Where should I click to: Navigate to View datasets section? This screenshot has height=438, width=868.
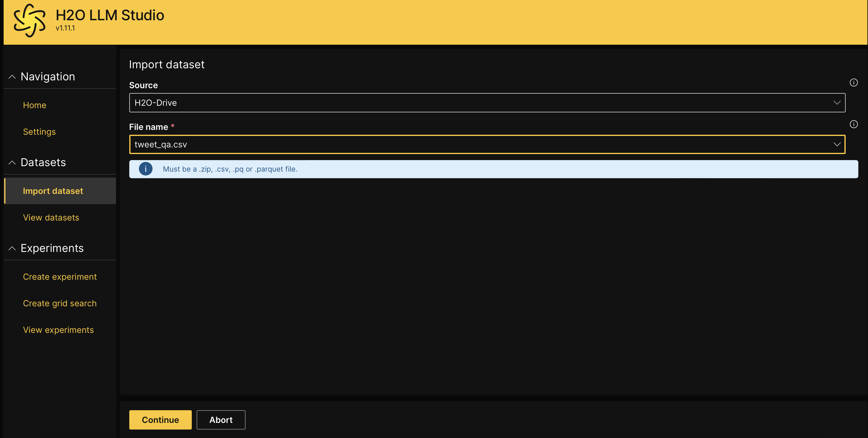pos(51,217)
